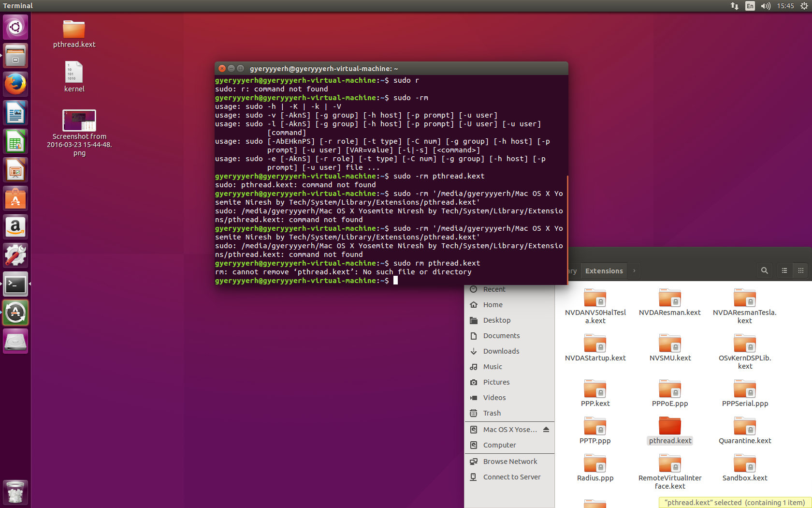Open Videos in Files sidebar

point(509,398)
